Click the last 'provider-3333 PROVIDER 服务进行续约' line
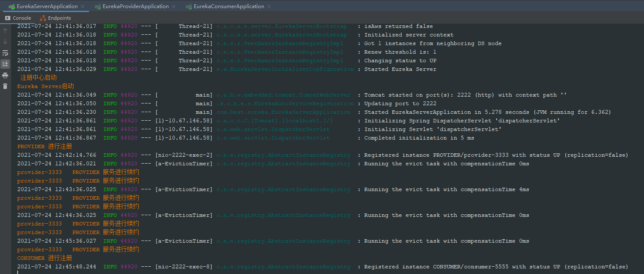Viewport: 644px width, 274px height. (x=78, y=250)
